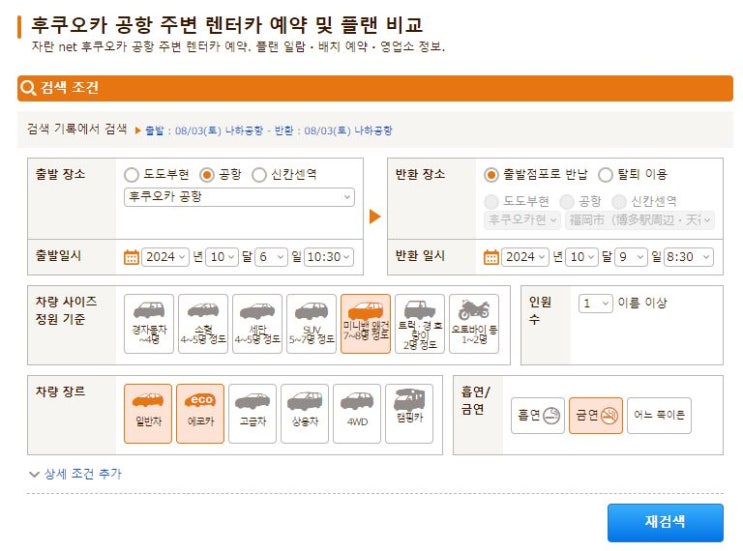Open the departure day 6 dropdown
The image size is (743, 551).
point(272,257)
